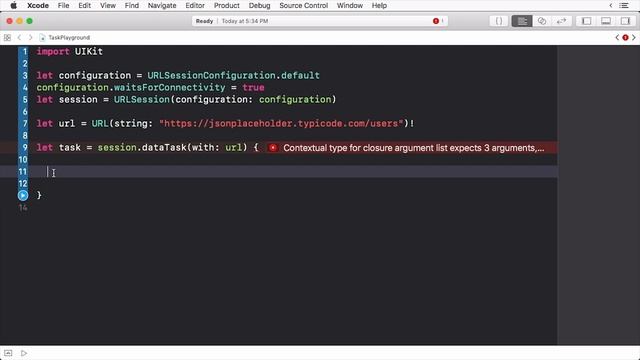Toggle the debug area visibility

coord(606,21)
